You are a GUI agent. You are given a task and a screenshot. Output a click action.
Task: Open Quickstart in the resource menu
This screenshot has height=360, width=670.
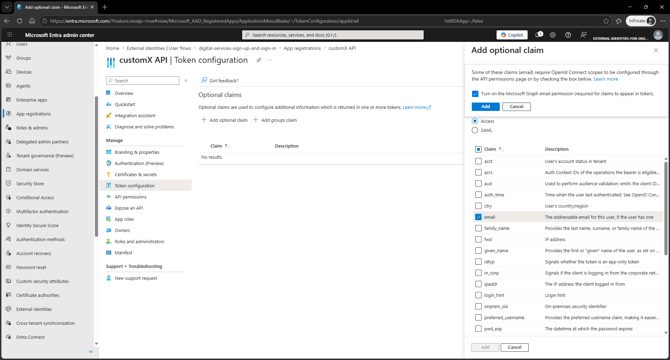[x=125, y=105]
